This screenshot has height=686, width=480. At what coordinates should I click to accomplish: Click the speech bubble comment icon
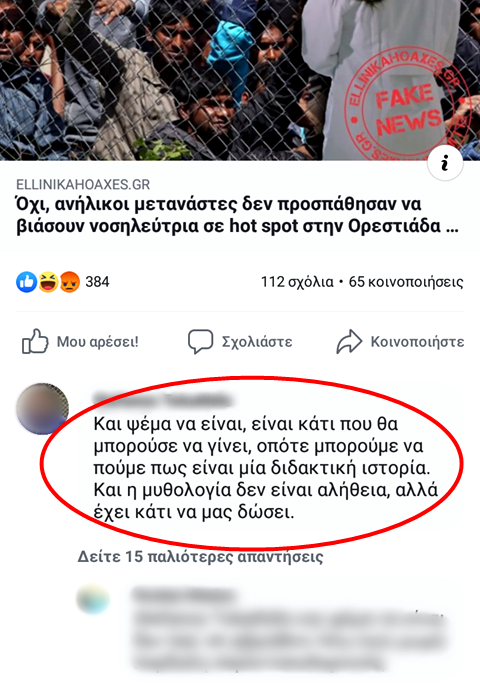[x=200, y=341]
